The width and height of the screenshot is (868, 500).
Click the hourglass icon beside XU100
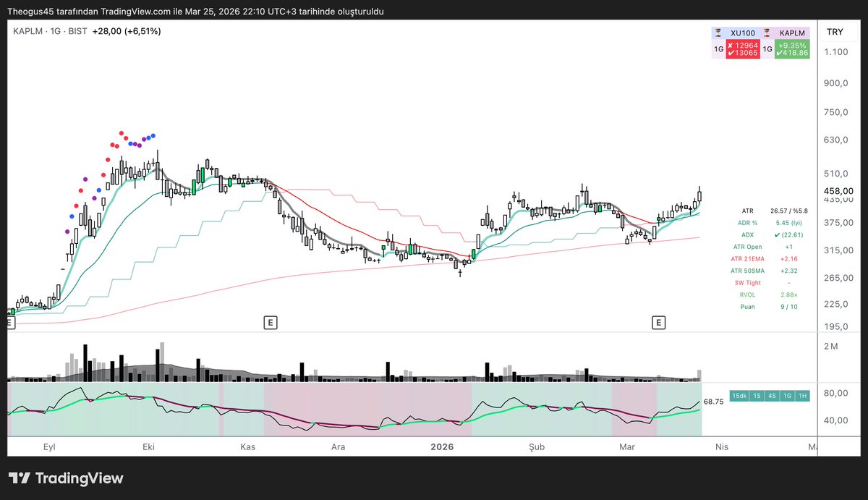click(718, 33)
